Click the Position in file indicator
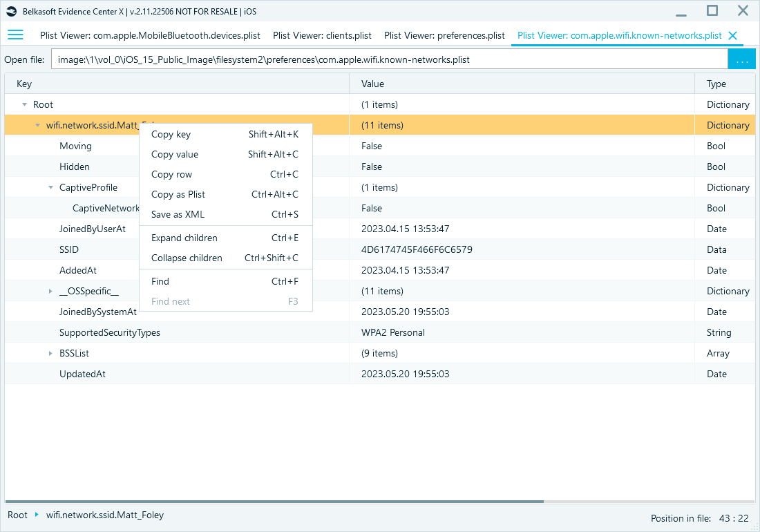Screen dimensions: 760x532 (699, 518)
